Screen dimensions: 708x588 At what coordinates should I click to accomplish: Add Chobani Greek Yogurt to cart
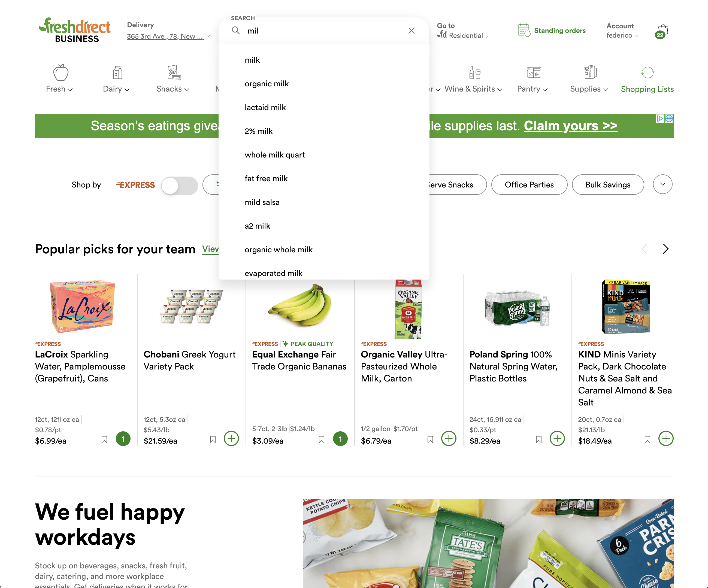(x=231, y=439)
